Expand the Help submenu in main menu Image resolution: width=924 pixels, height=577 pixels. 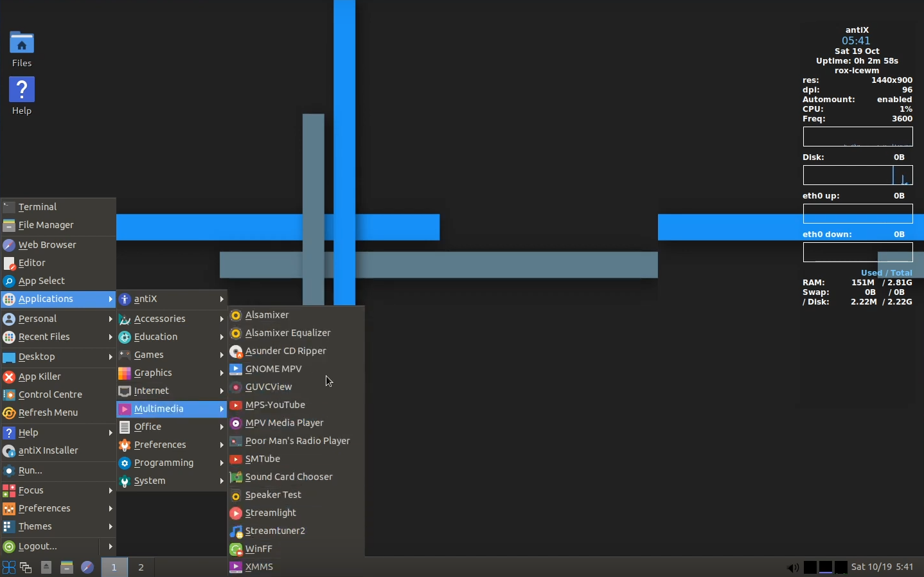[58, 432]
